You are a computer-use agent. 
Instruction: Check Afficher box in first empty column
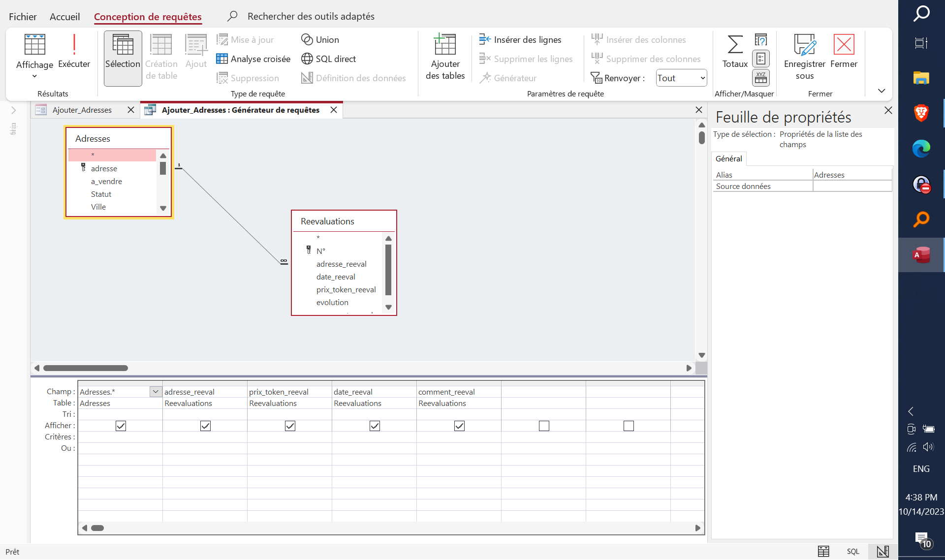pos(544,426)
